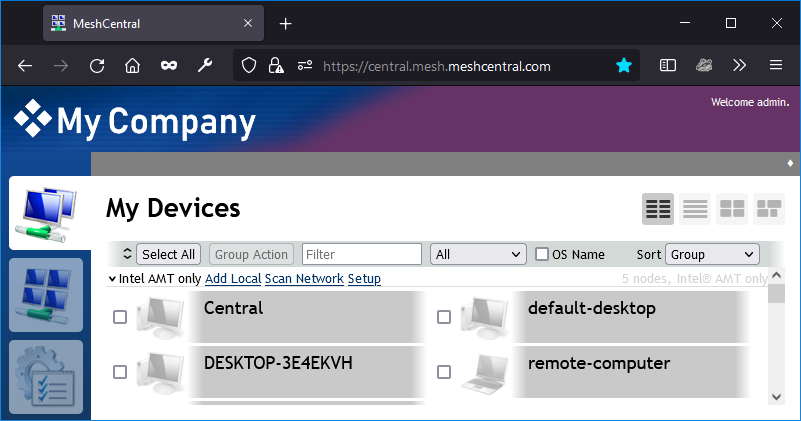
Task: Click the Filter text field
Action: tap(362, 254)
